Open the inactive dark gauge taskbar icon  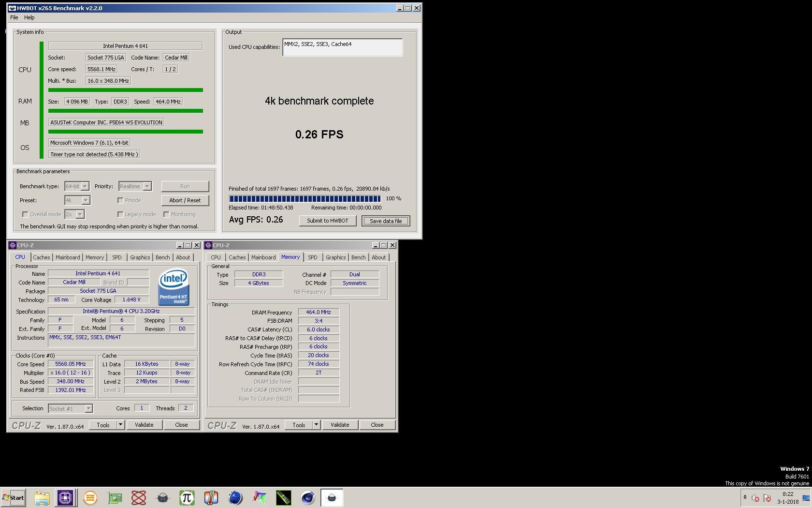(163, 497)
